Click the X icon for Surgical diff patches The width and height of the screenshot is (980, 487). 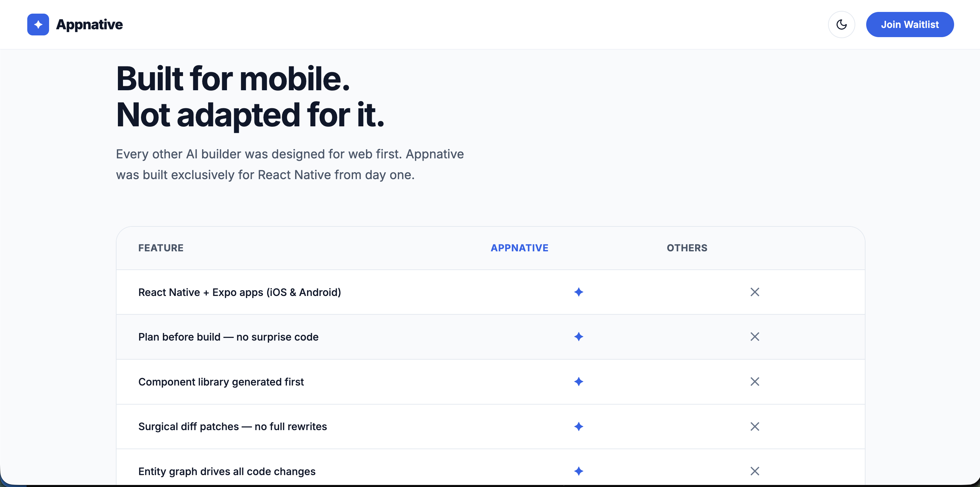(x=755, y=427)
